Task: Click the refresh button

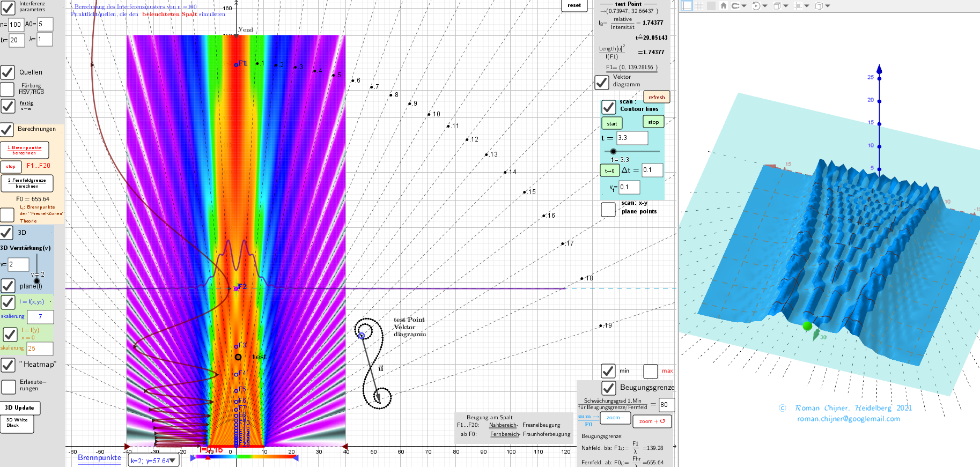Action: (657, 97)
